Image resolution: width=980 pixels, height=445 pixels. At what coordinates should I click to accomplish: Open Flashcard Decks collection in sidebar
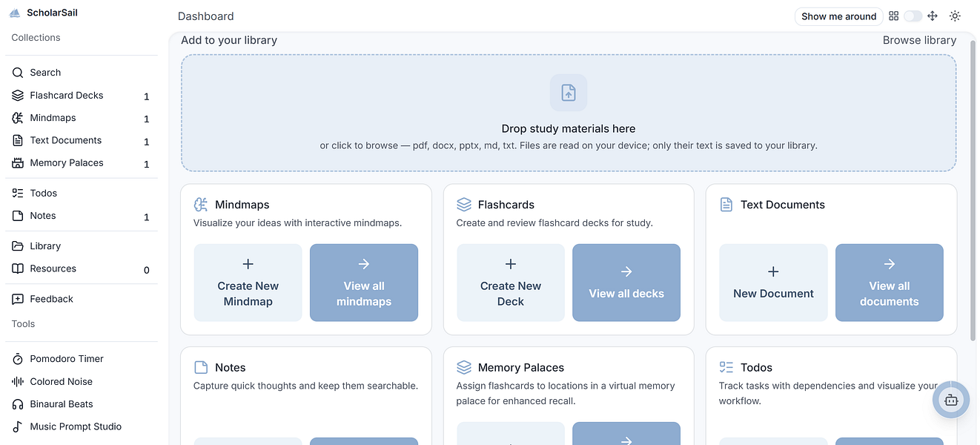pos(82,96)
